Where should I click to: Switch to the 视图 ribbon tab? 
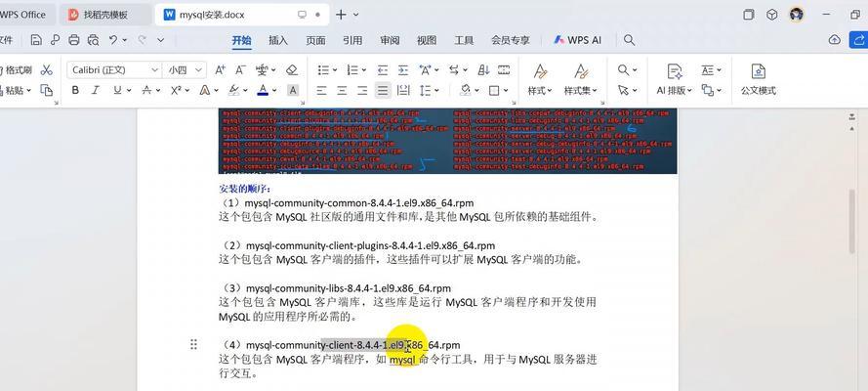tap(427, 40)
